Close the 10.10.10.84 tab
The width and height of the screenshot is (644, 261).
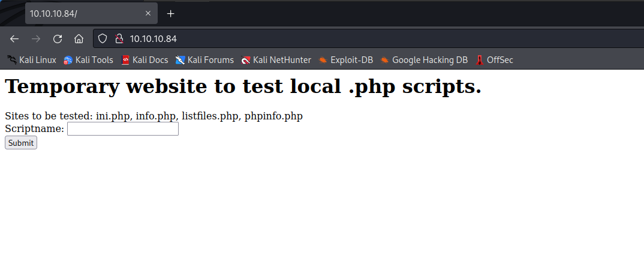click(x=148, y=13)
